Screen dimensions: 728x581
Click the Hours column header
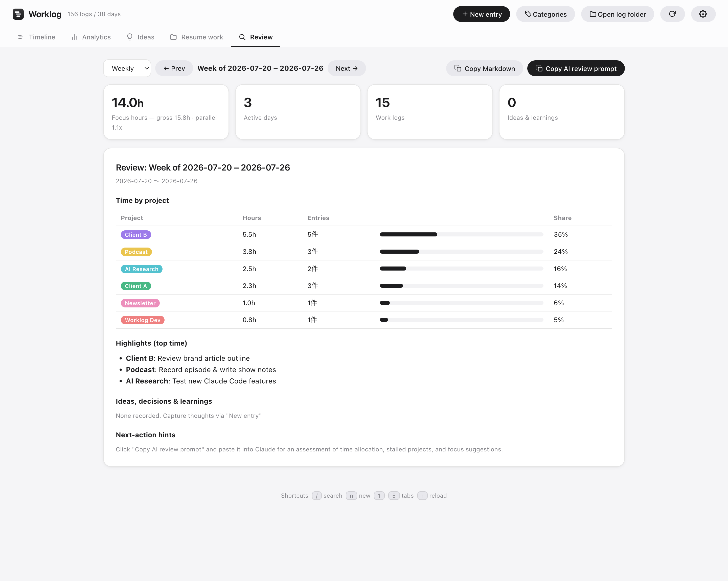tap(252, 218)
